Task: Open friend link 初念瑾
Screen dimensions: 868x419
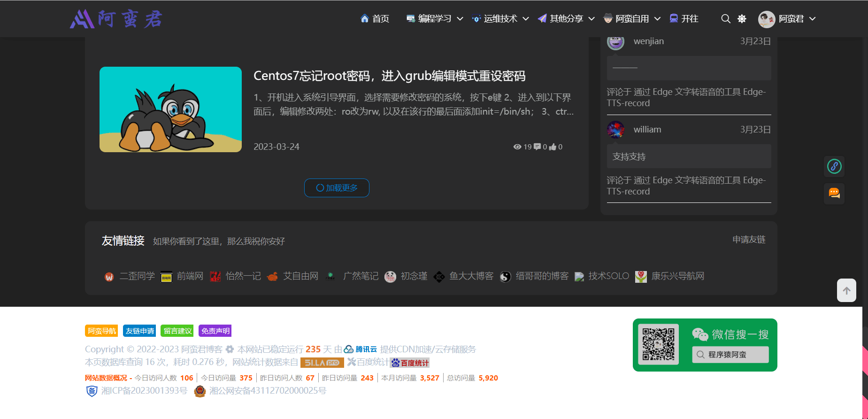Action: (x=414, y=276)
